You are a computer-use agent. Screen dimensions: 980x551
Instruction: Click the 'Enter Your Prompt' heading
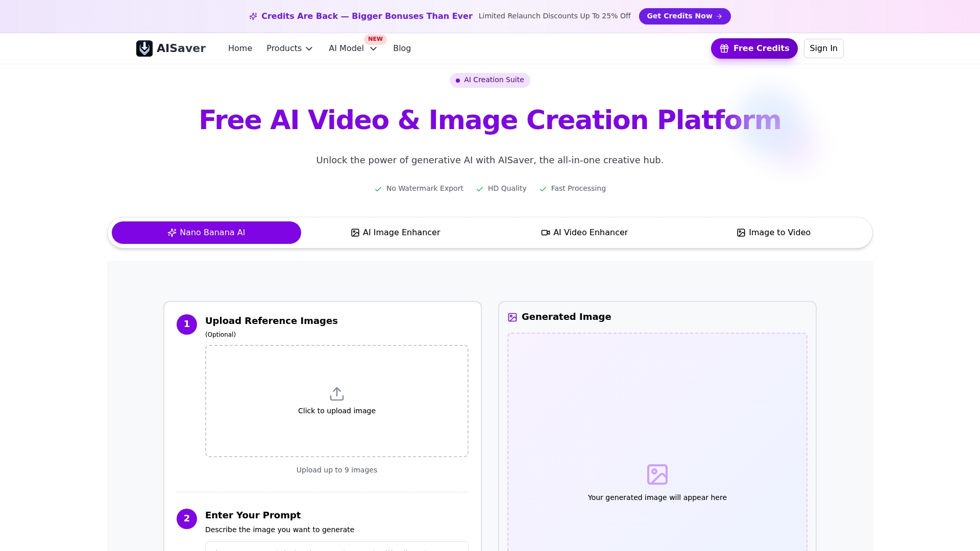[x=253, y=515]
